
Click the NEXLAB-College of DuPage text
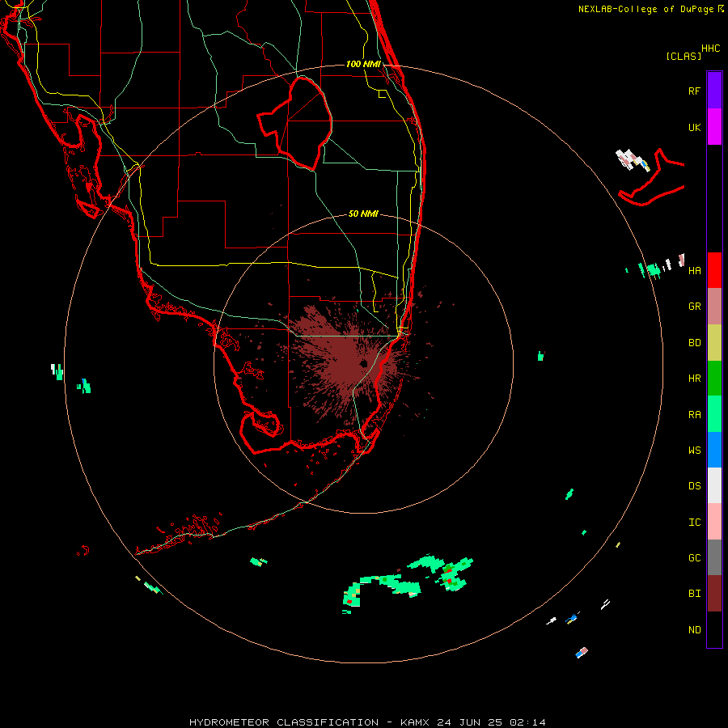[645, 9]
